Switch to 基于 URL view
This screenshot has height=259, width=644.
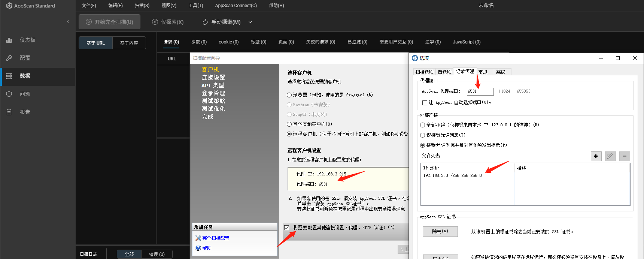click(95, 43)
